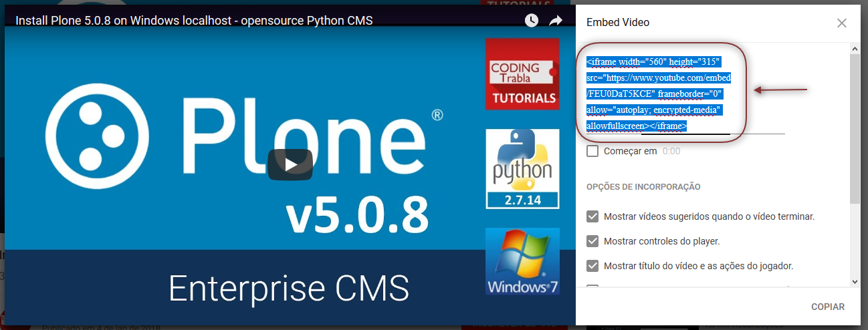Set start time field showing 0:00
This screenshot has width=868, height=330.
coord(671,152)
